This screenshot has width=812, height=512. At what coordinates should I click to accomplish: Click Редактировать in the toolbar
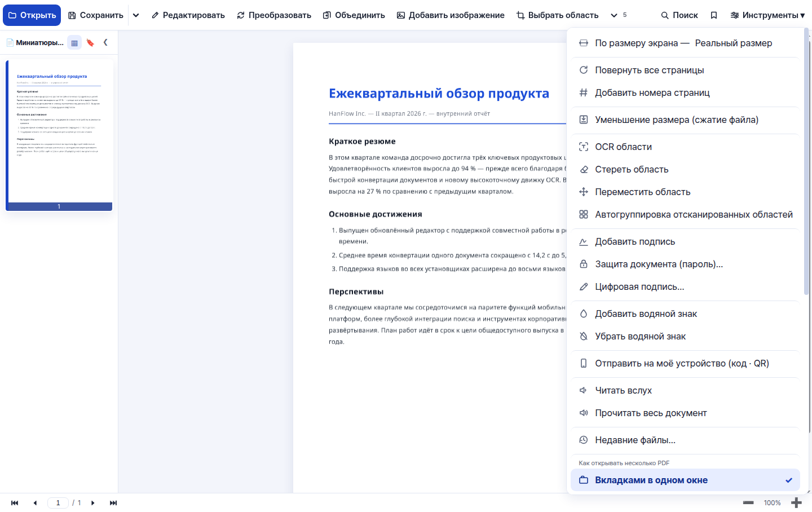tap(188, 15)
